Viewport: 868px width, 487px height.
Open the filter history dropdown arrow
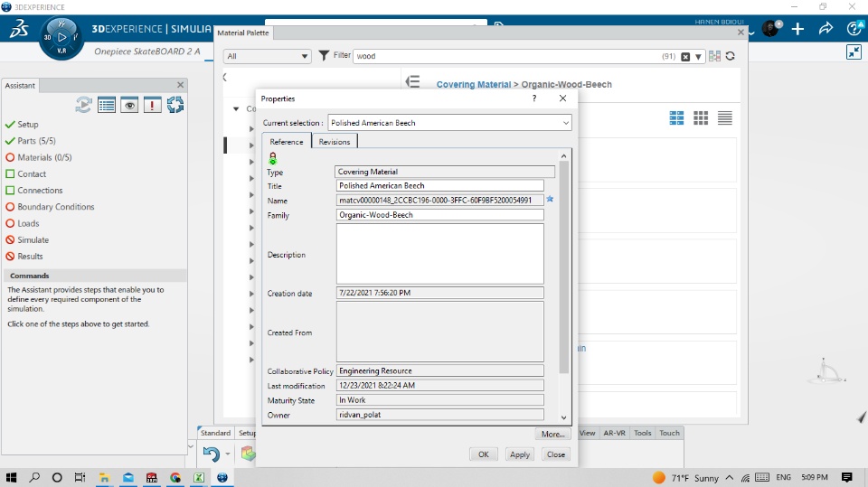[698, 56]
